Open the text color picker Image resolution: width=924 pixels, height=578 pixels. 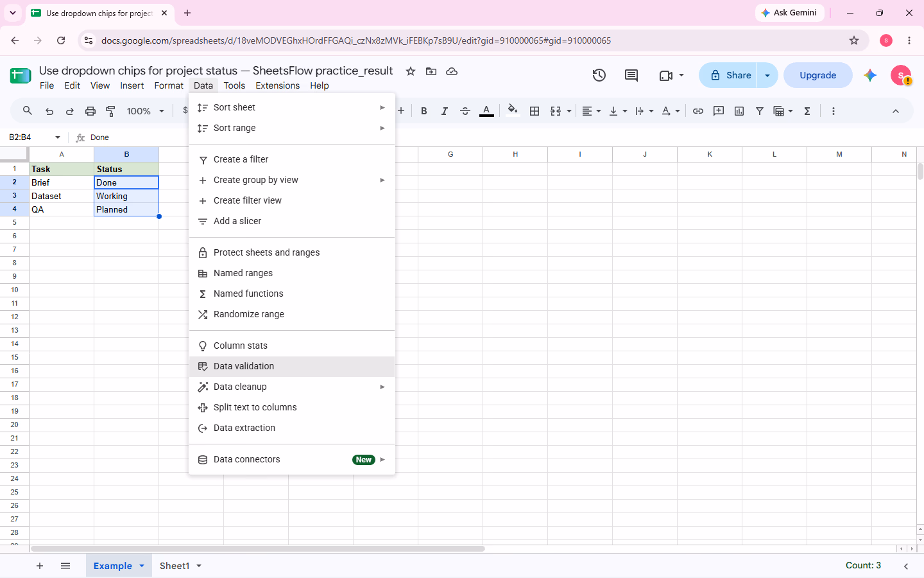pyautogui.click(x=486, y=111)
